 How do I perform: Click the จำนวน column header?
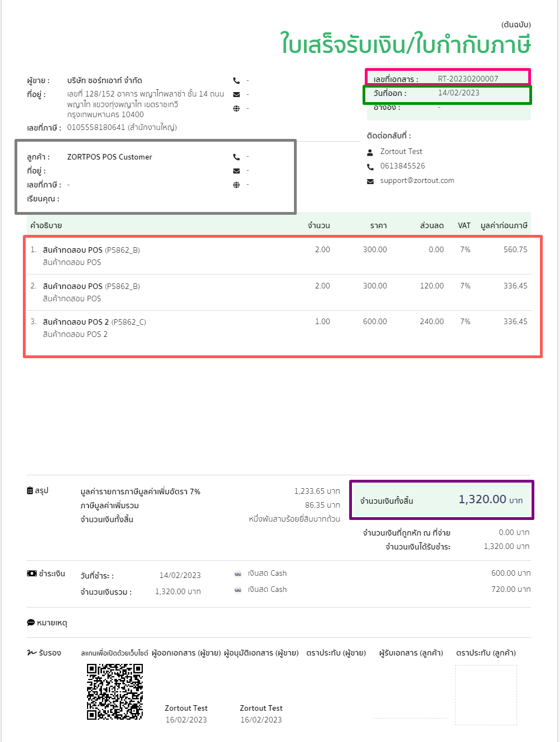[319, 225]
